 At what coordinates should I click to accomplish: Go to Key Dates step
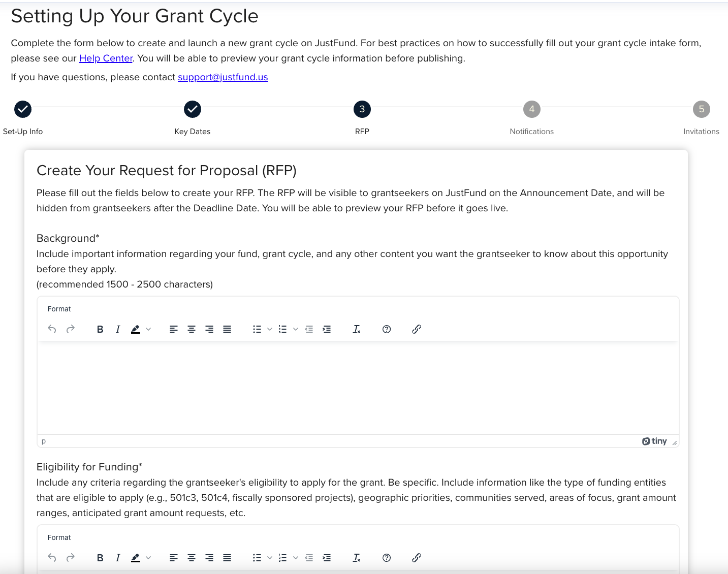(x=193, y=109)
